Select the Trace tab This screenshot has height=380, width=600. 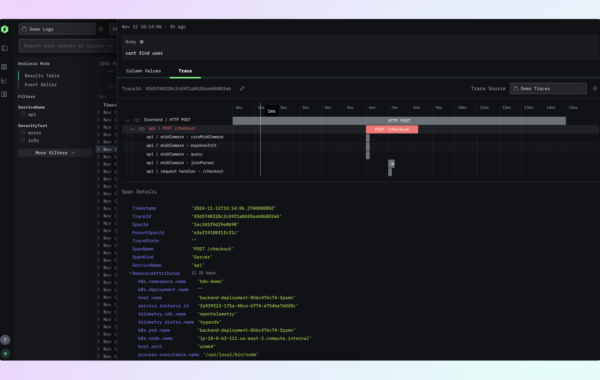[x=185, y=71]
